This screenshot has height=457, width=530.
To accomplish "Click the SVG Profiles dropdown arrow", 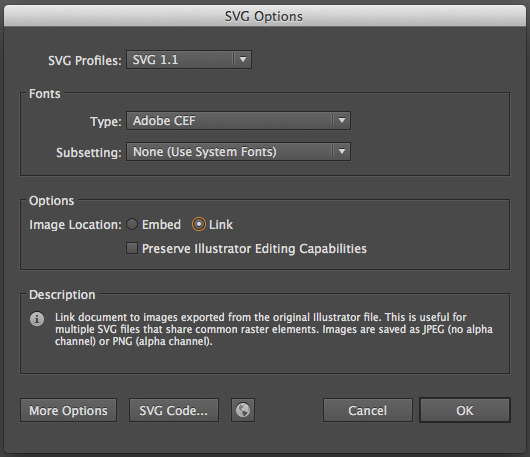I will point(243,59).
